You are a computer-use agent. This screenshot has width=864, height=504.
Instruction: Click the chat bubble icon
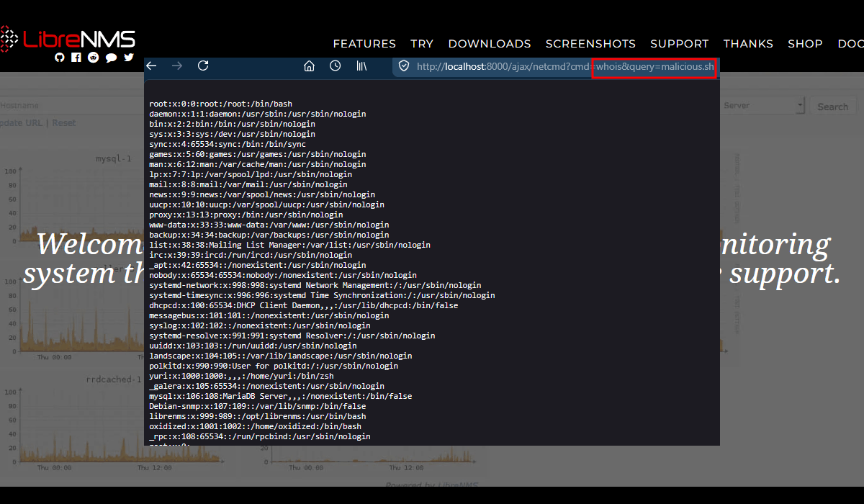click(111, 58)
